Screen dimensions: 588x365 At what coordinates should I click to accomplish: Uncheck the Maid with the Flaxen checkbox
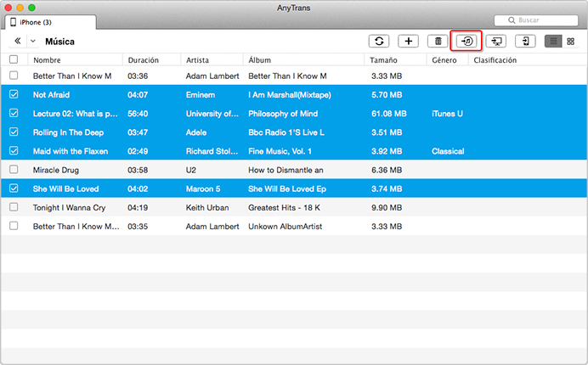tap(14, 150)
